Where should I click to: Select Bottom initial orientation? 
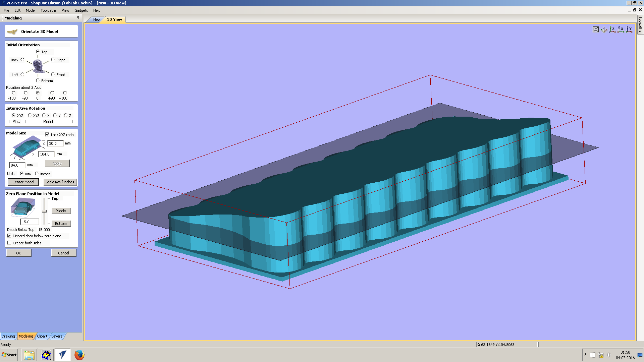pos(38,80)
